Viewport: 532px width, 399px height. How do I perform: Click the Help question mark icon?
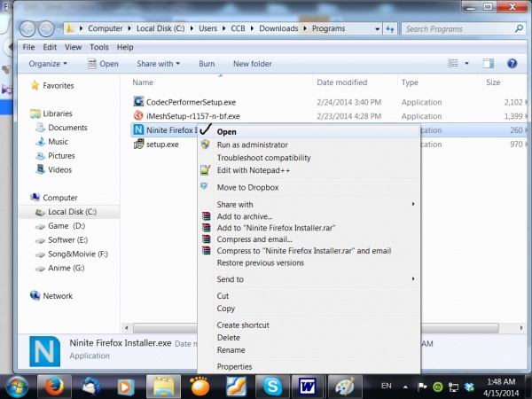512,64
